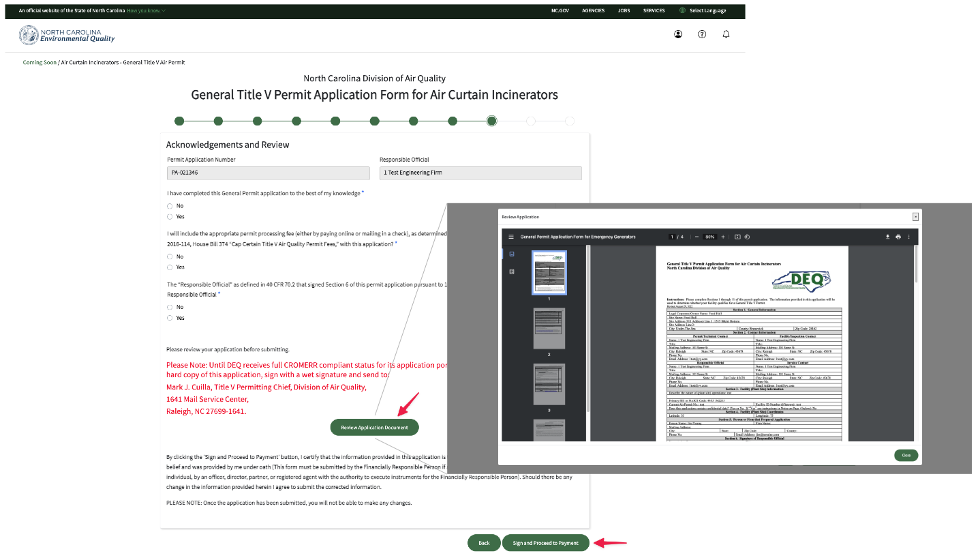Select page 2 thumbnail in the PDF sidebar
Screen dimensions: 980x560
pos(549,329)
